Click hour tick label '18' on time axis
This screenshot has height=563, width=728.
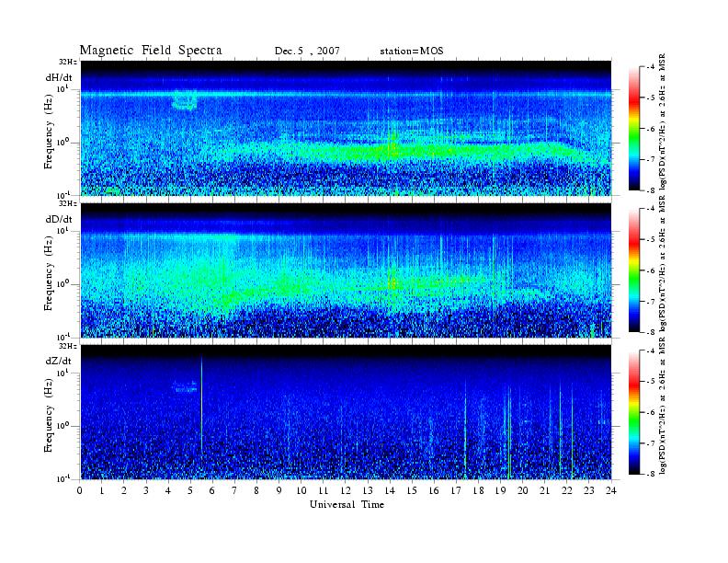pos(478,490)
